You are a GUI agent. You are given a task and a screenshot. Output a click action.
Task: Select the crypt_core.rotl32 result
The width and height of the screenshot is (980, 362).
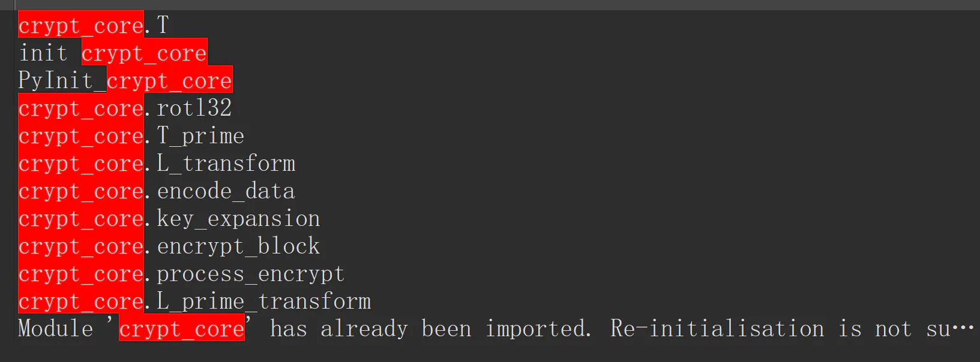click(x=125, y=108)
